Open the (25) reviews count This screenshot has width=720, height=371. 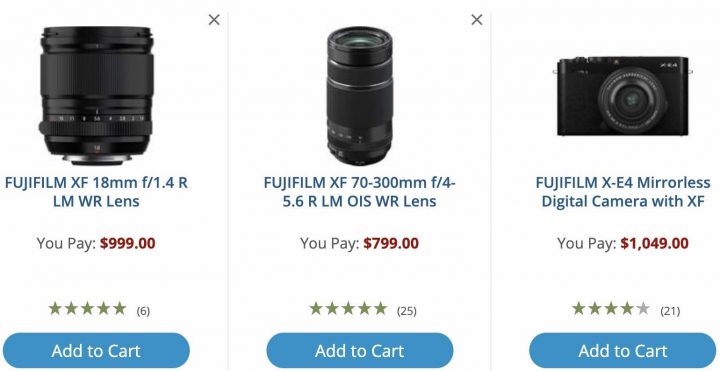(x=407, y=311)
